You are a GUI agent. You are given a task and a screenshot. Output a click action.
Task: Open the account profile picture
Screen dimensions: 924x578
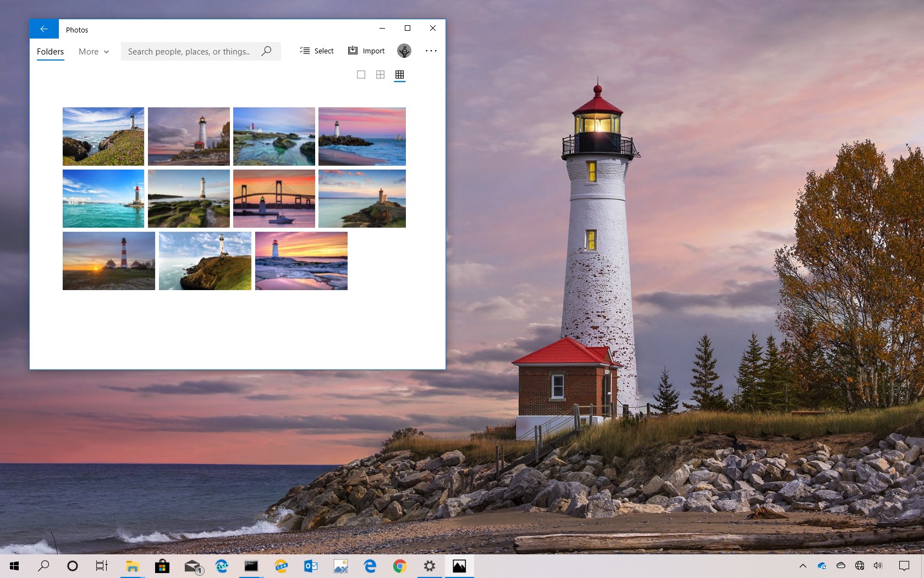pyautogui.click(x=404, y=51)
